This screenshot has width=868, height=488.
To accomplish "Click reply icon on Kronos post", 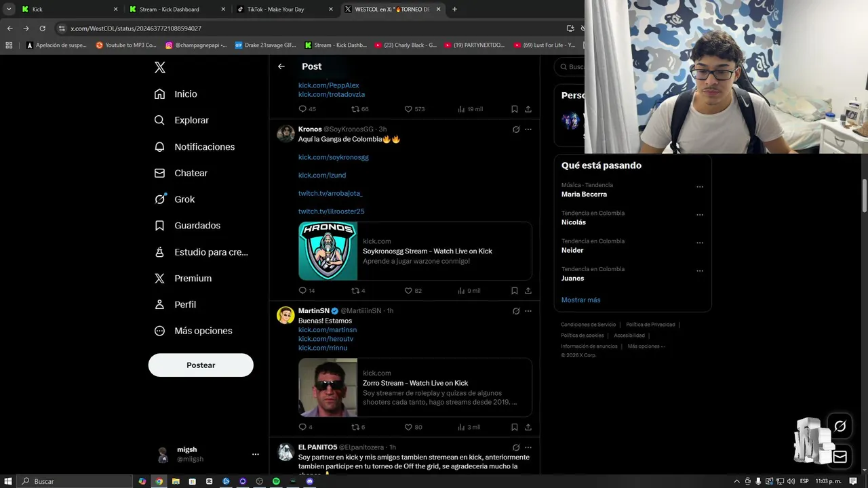I will pos(303,291).
